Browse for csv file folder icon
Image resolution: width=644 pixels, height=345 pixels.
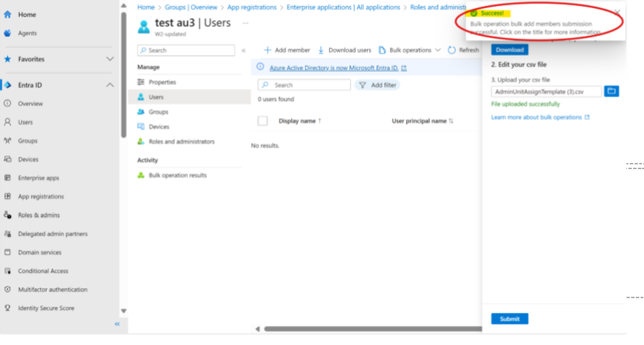(611, 91)
